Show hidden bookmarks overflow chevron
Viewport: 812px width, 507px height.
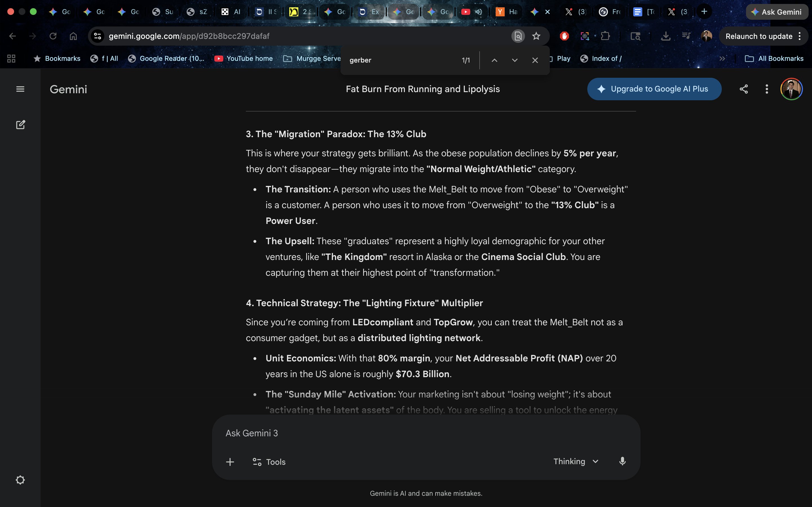(722, 59)
